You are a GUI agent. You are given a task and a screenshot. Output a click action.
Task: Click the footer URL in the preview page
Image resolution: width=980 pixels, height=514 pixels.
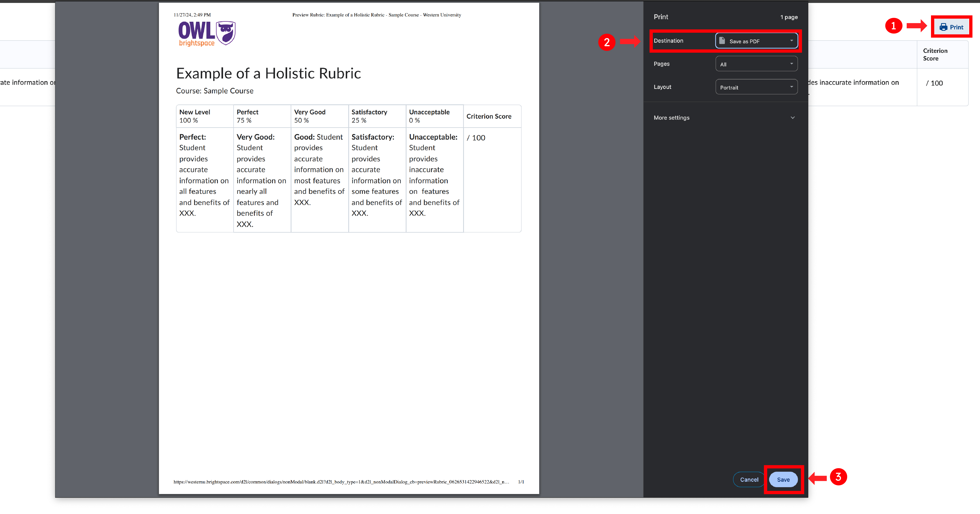[341, 482]
